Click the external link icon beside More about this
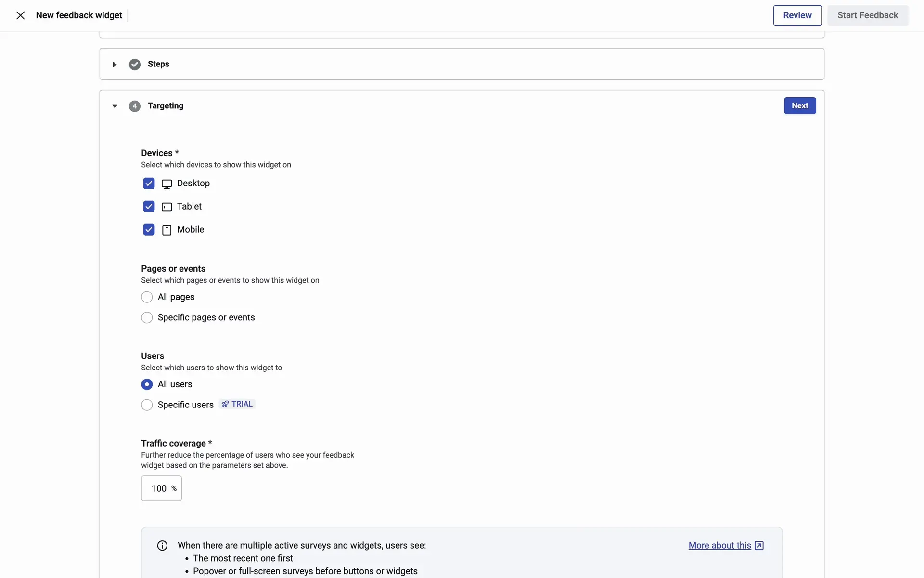924x578 pixels. pyautogui.click(x=759, y=545)
